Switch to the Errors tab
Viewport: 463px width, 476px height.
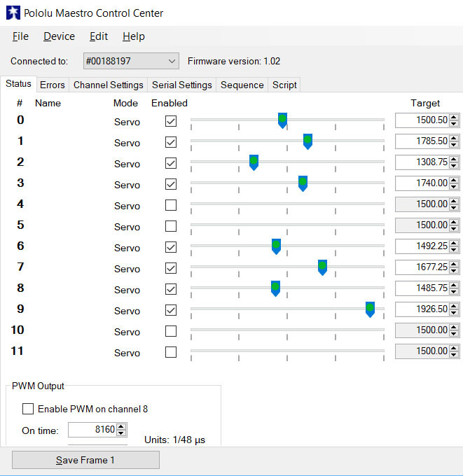[53, 85]
